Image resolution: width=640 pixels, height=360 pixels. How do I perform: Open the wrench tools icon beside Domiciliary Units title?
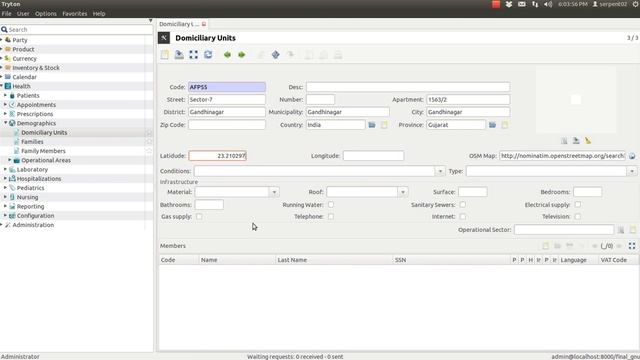pyautogui.click(x=164, y=38)
